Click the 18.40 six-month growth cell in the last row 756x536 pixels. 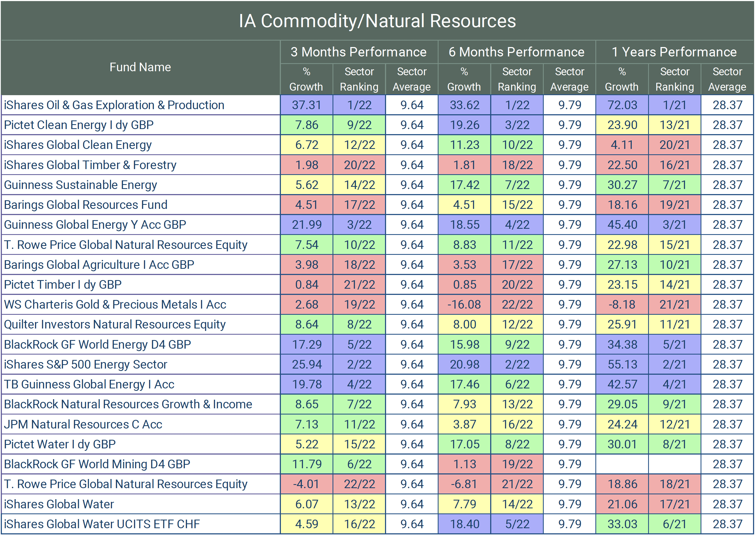click(464, 524)
